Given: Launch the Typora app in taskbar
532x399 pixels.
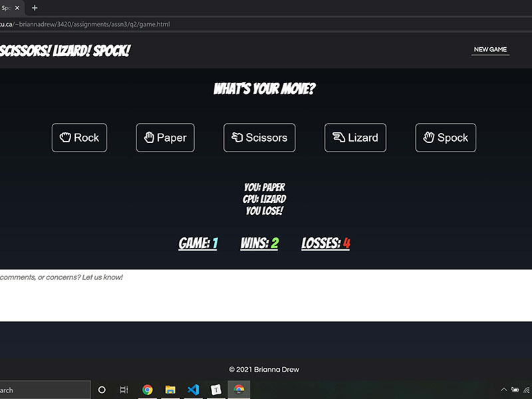Looking at the screenshot, I should (x=215, y=390).
